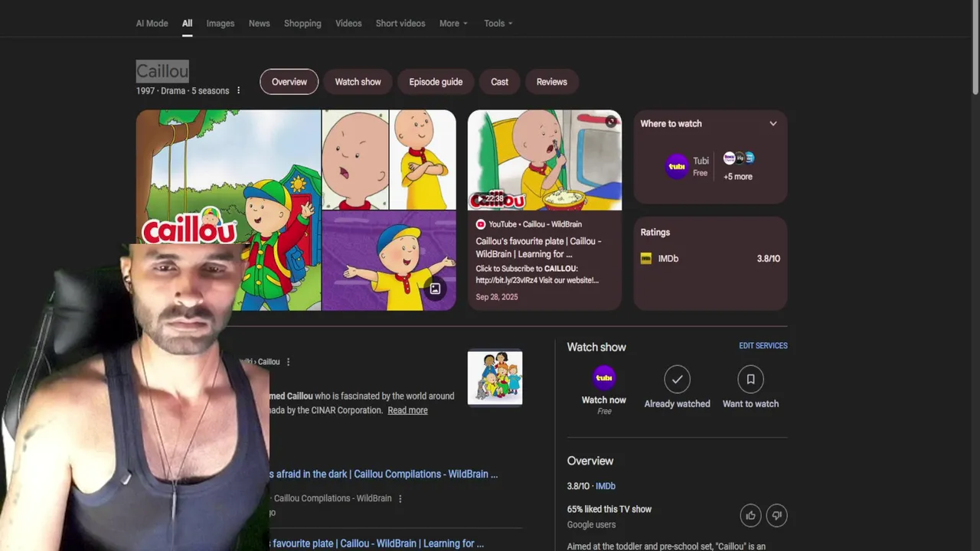Give the show a thumbs down
The image size is (980, 551).
776,515
